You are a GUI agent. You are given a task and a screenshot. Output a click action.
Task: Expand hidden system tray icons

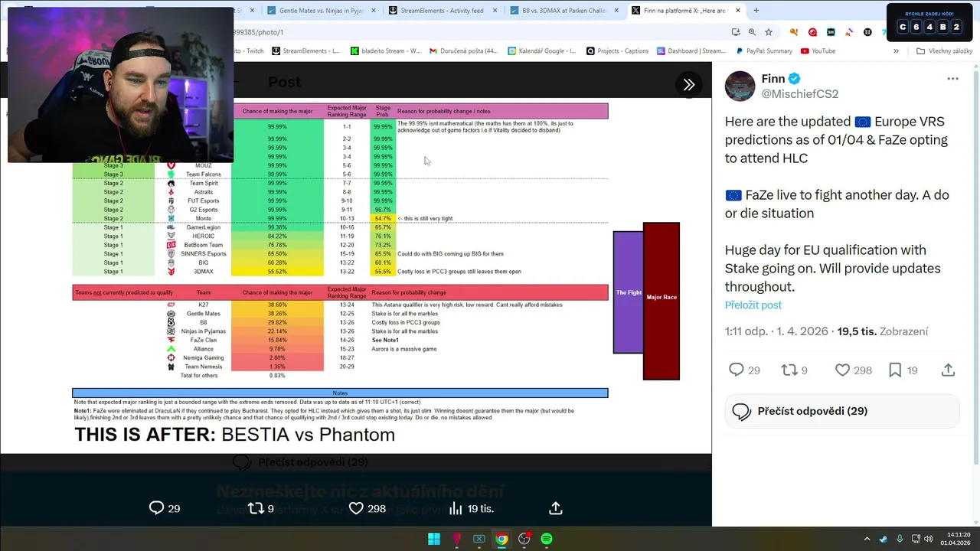pos(867,539)
